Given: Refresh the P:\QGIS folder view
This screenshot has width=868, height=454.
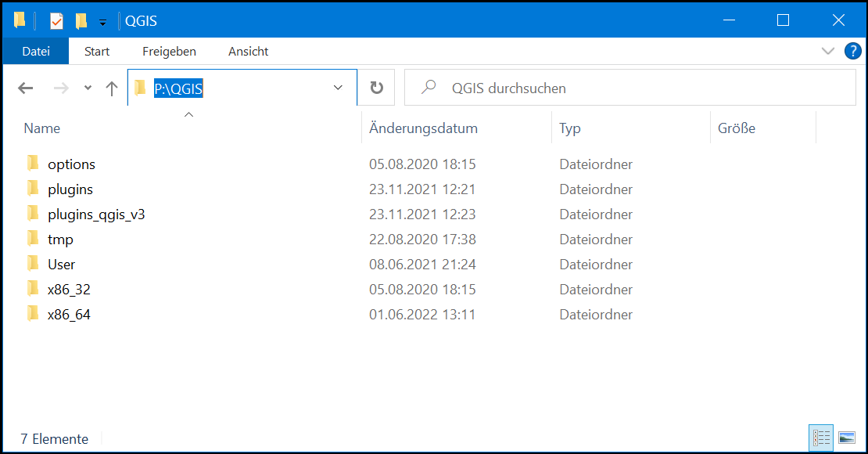Looking at the screenshot, I should point(377,88).
